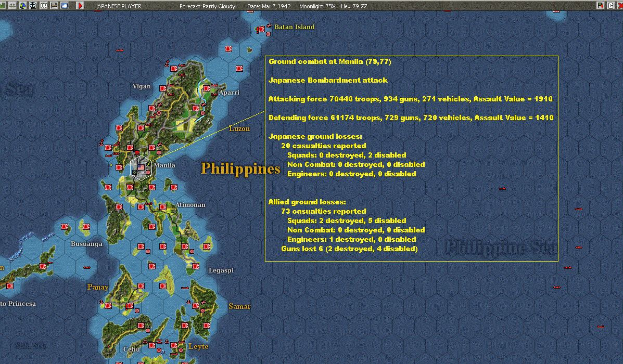Select Japanese base above Busuanga label
This screenshot has width=623, height=364.
pos(86,227)
